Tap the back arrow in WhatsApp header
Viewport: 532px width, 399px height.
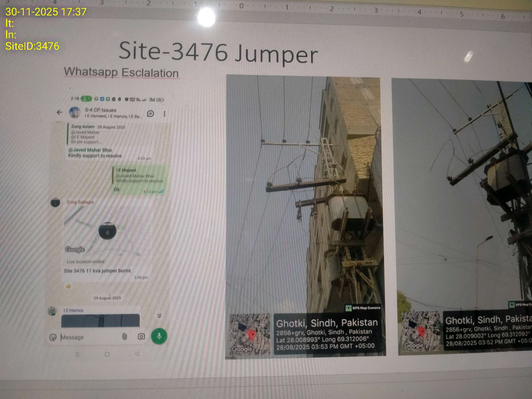59,112
